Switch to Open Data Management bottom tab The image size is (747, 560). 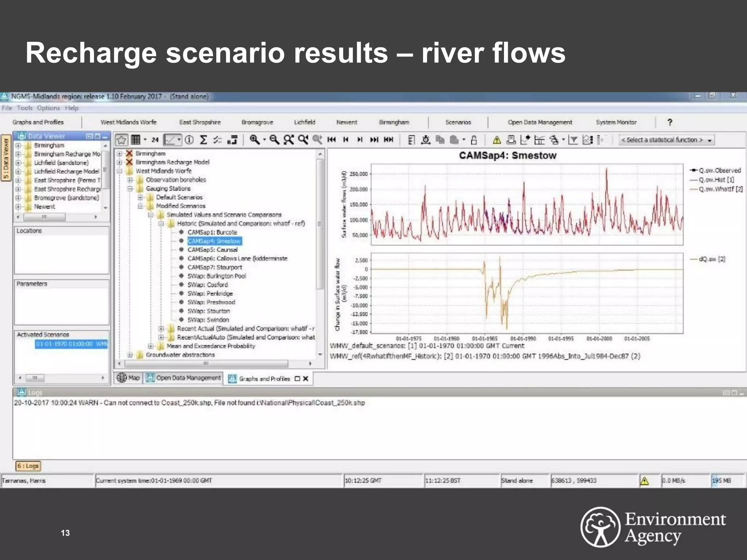point(183,378)
